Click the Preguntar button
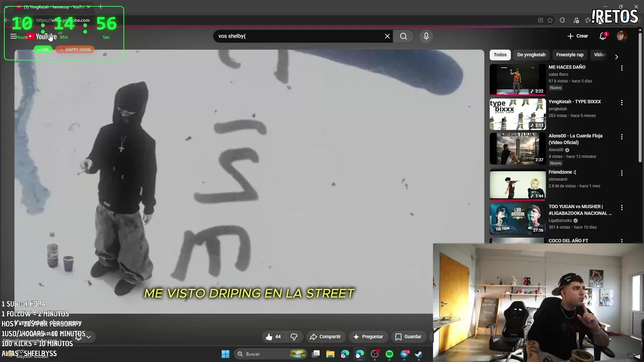This screenshot has width=644, height=362. point(368,337)
